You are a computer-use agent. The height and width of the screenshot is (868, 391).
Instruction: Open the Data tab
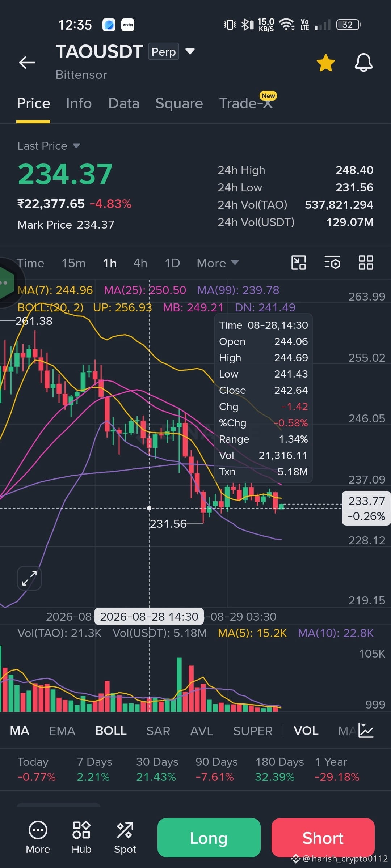point(124,103)
